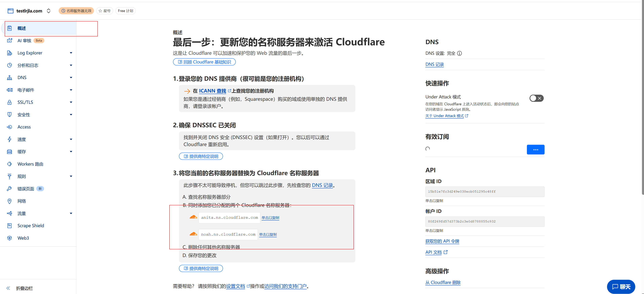
Task: Collapse the sidebar with 折叠边栏
Action: click(x=19, y=288)
